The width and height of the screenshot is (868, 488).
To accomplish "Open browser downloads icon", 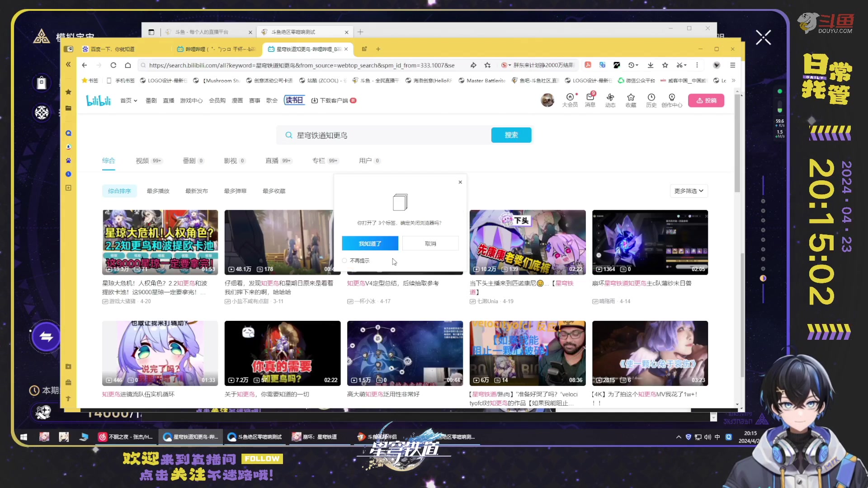I will [650, 65].
